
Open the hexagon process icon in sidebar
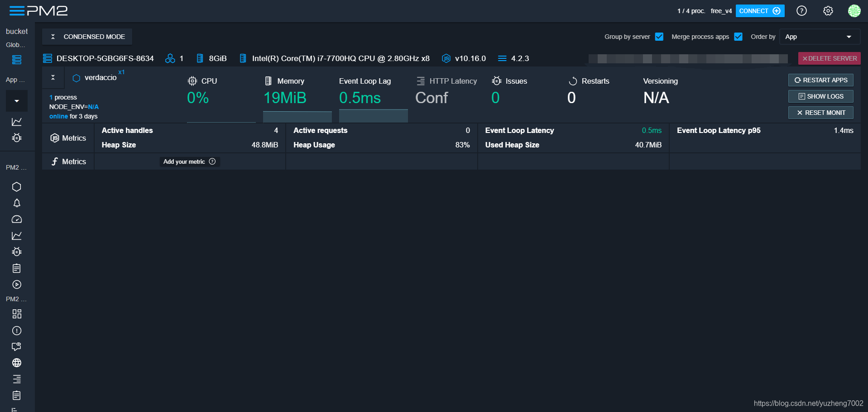point(17,187)
